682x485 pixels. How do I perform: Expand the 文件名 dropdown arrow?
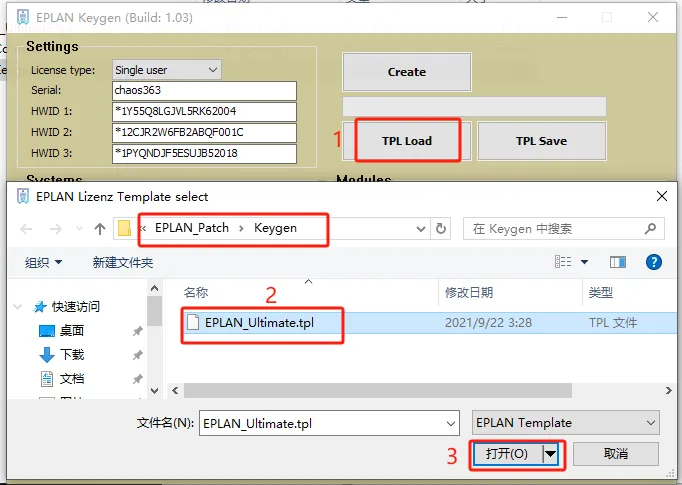(x=451, y=424)
